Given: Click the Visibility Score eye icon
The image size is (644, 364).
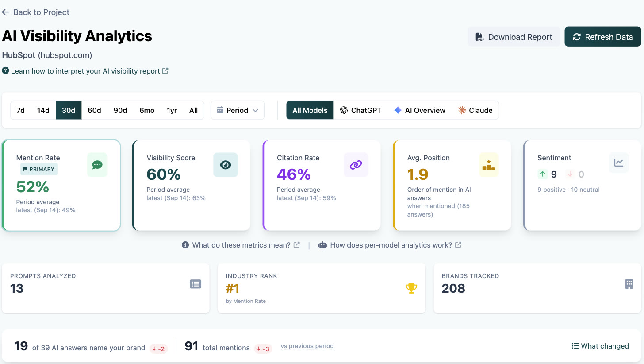Looking at the screenshot, I should [x=226, y=165].
